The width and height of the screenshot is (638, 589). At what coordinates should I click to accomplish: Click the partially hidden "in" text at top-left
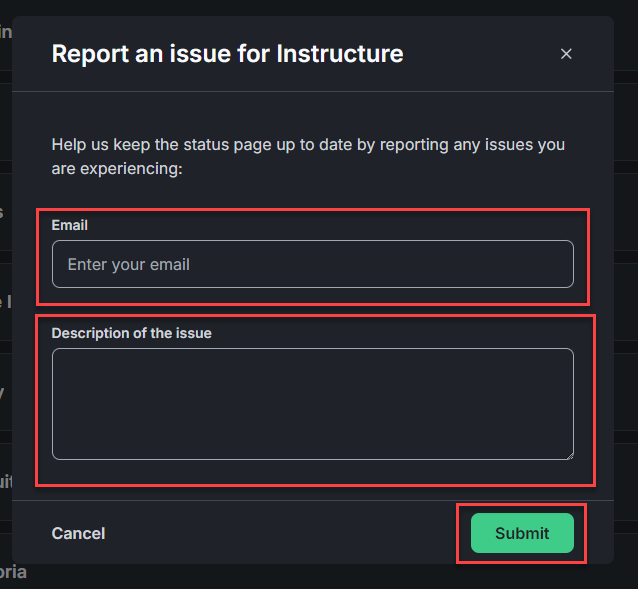5,31
